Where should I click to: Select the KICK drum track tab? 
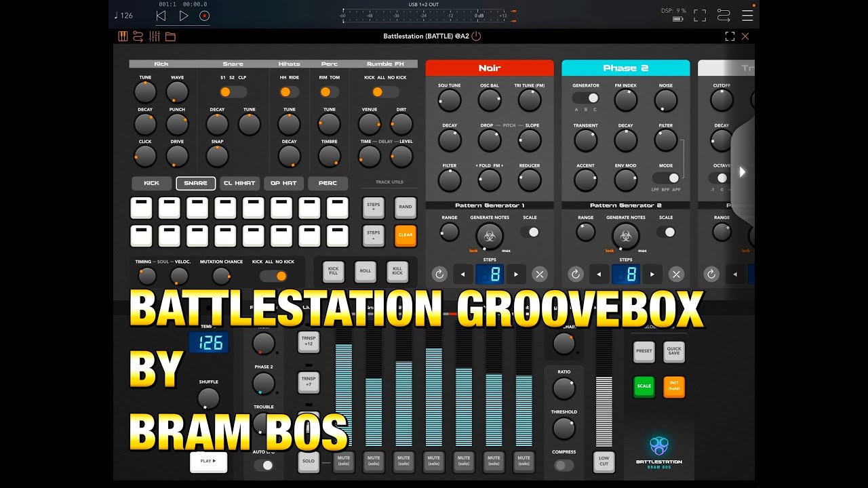click(151, 183)
